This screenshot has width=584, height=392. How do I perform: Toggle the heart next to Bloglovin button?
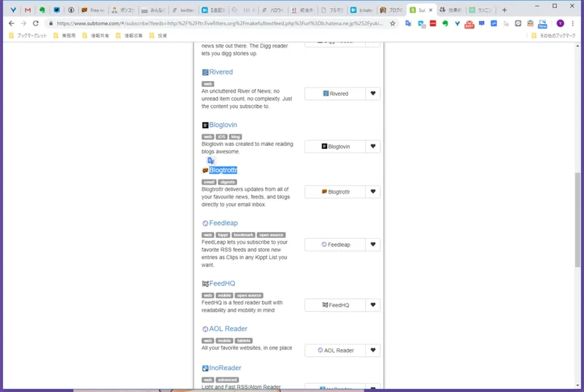(373, 146)
